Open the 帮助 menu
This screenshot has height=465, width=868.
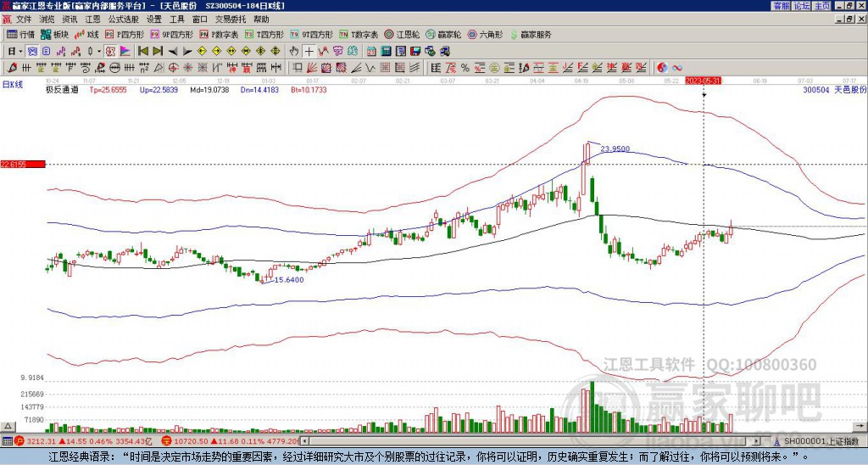pyautogui.click(x=261, y=20)
